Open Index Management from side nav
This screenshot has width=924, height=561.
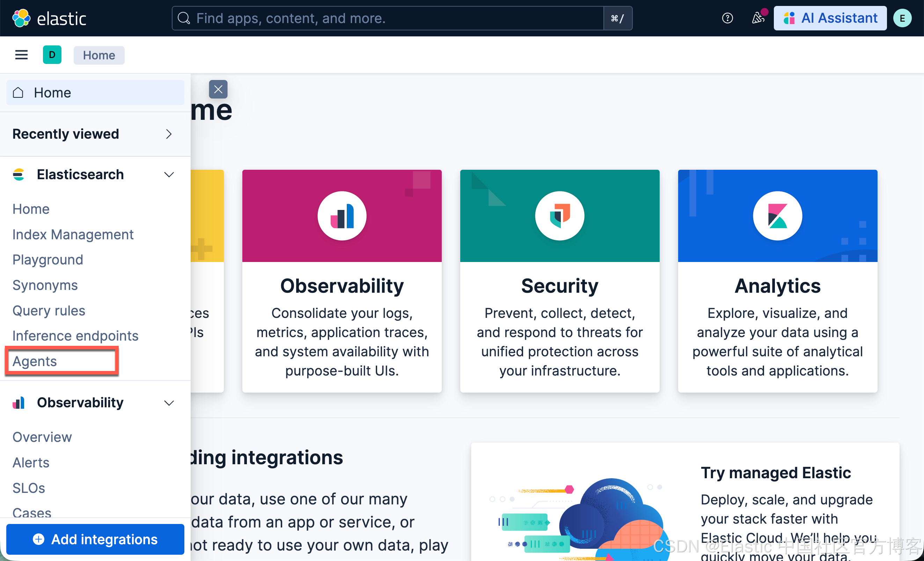(x=73, y=234)
